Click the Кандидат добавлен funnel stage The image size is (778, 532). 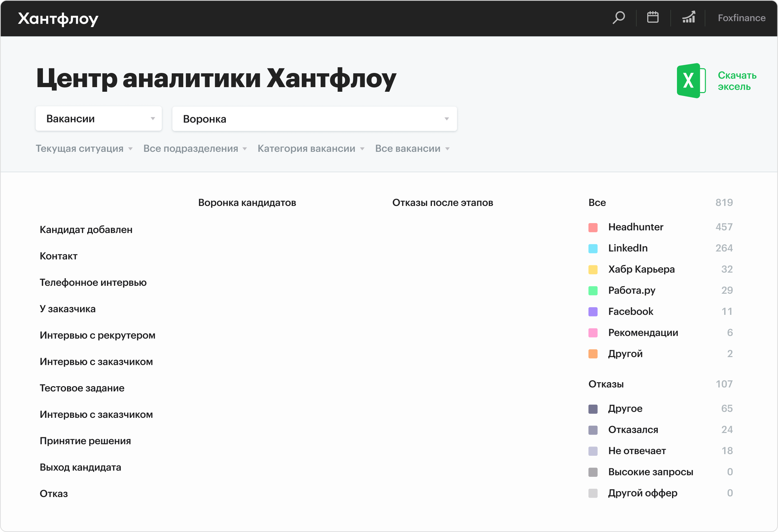(86, 229)
